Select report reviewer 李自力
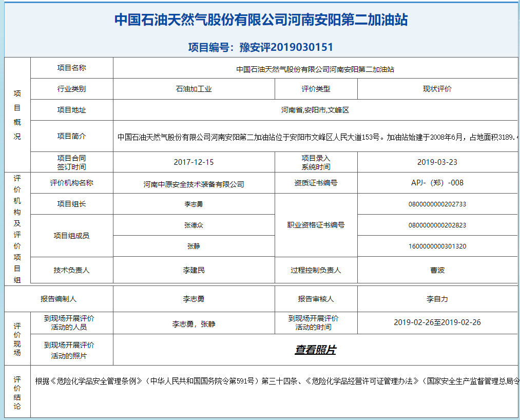The height and width of the screenshot is (420, 520). coord(437,299)
